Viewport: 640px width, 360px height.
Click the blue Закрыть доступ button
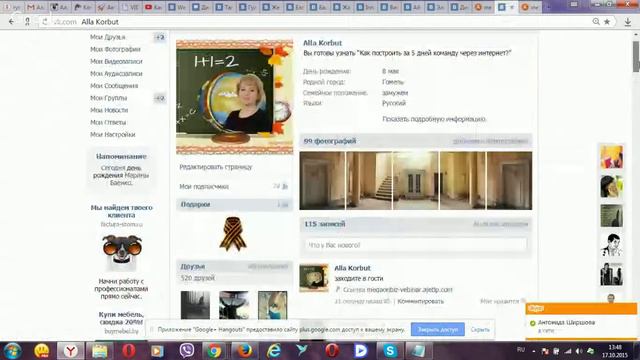(x=438, y=329)
